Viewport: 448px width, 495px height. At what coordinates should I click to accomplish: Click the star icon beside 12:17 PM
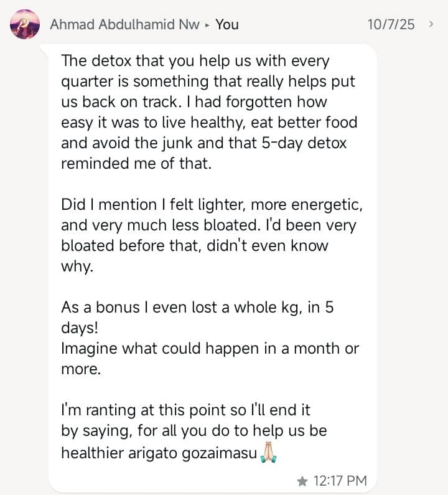[x=303, y=481]
